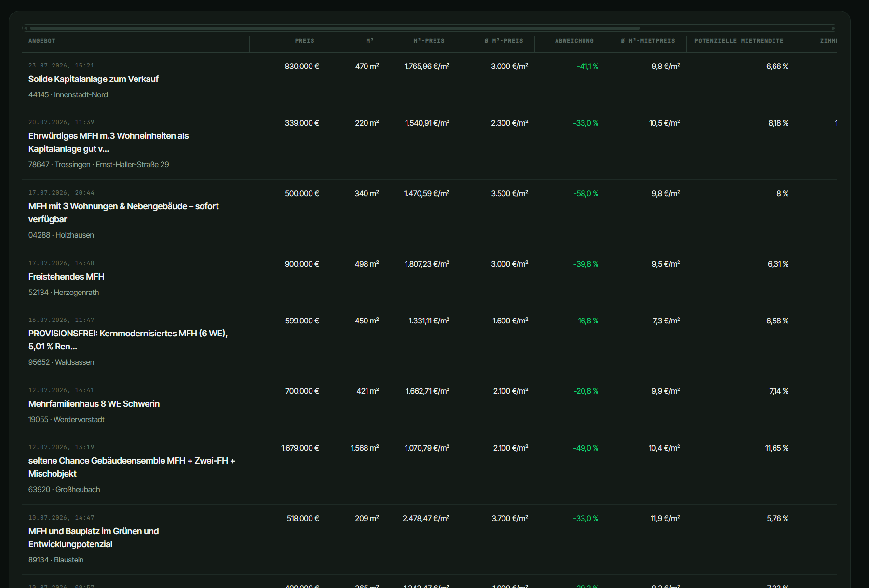Open the "Freistehendes MFH" listing

click(x=67, y=277)
